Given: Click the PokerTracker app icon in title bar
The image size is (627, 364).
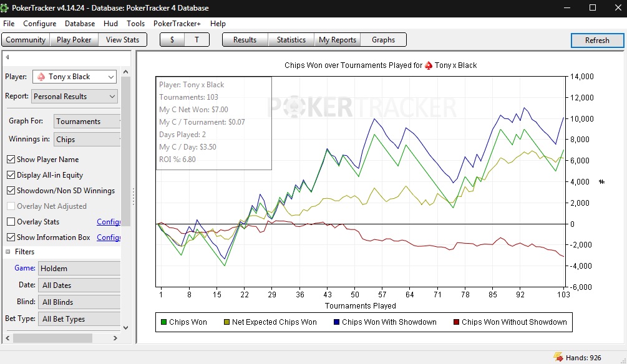Looking at the screenshot, I should 4,7.
